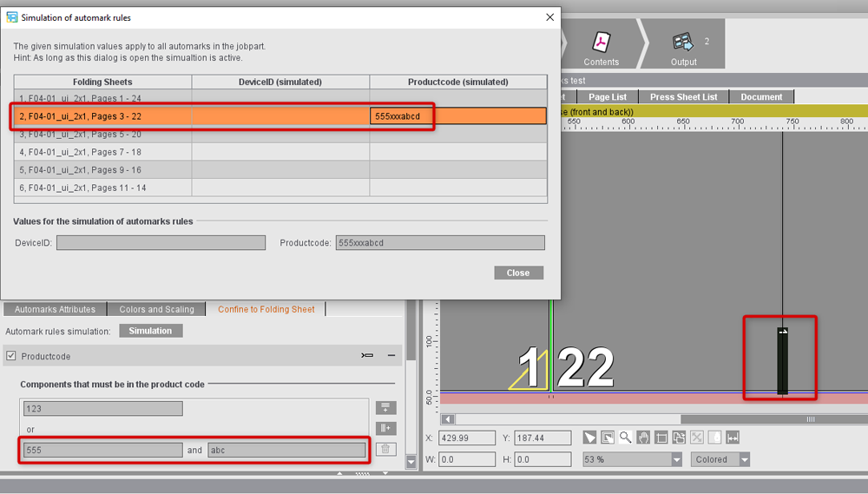Add a new OR row icon
The image size is (868, 494).
[x=386, y=407]
